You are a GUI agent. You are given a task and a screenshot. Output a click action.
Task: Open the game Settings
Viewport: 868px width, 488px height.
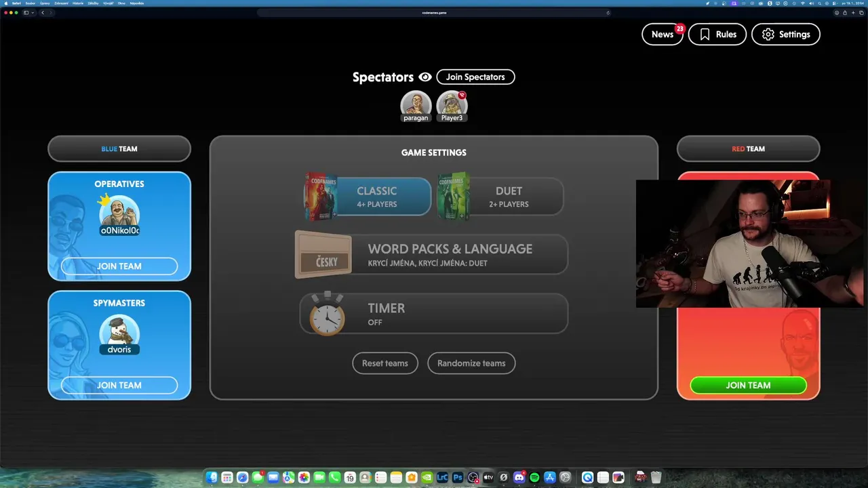click(x=786, y=35)
